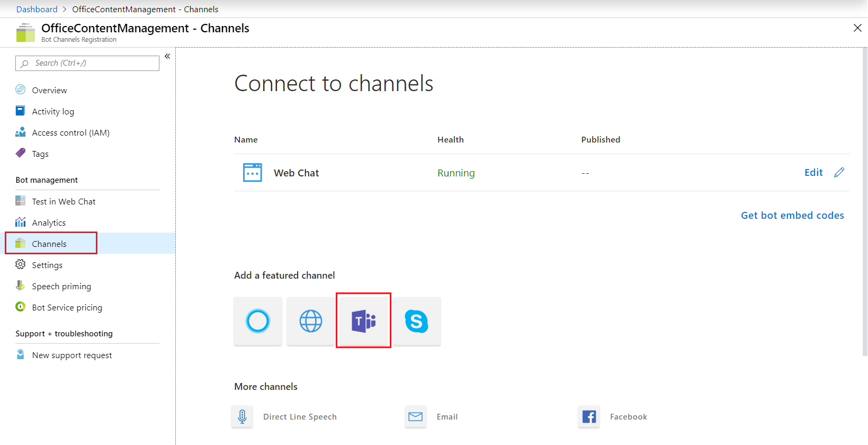Click the vertical scrollbar on the right
This screenshot has height=445, width=868.
click(864, 201)
